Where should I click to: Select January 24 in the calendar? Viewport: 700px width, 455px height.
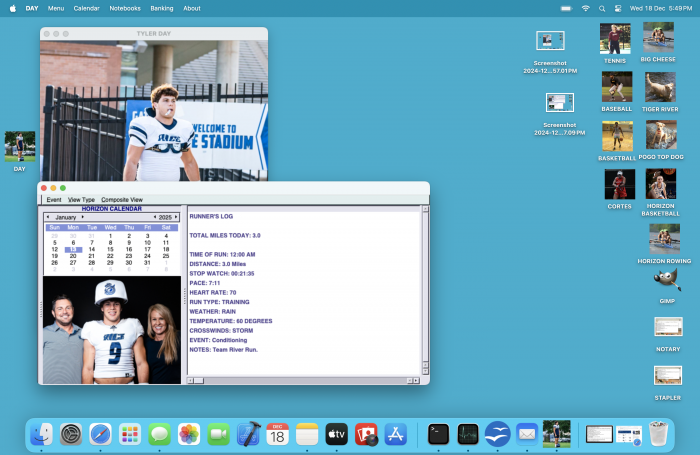[148, 256]
